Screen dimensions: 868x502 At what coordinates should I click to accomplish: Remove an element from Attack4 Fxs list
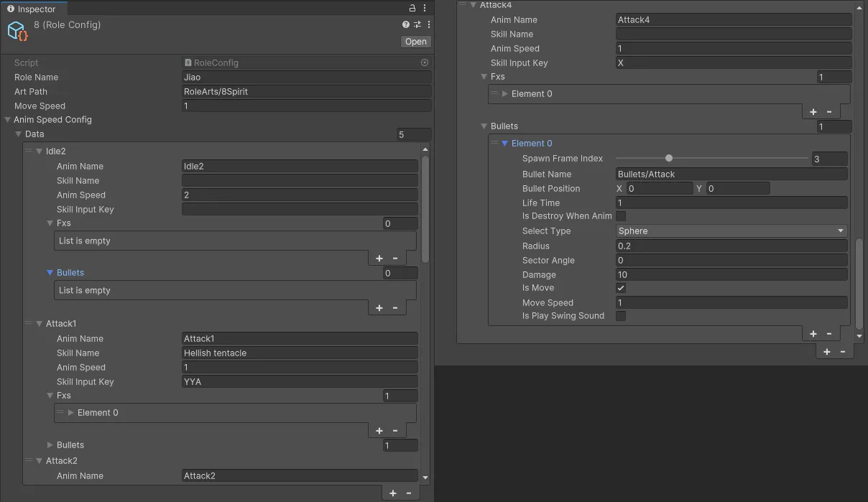[829, 111]
